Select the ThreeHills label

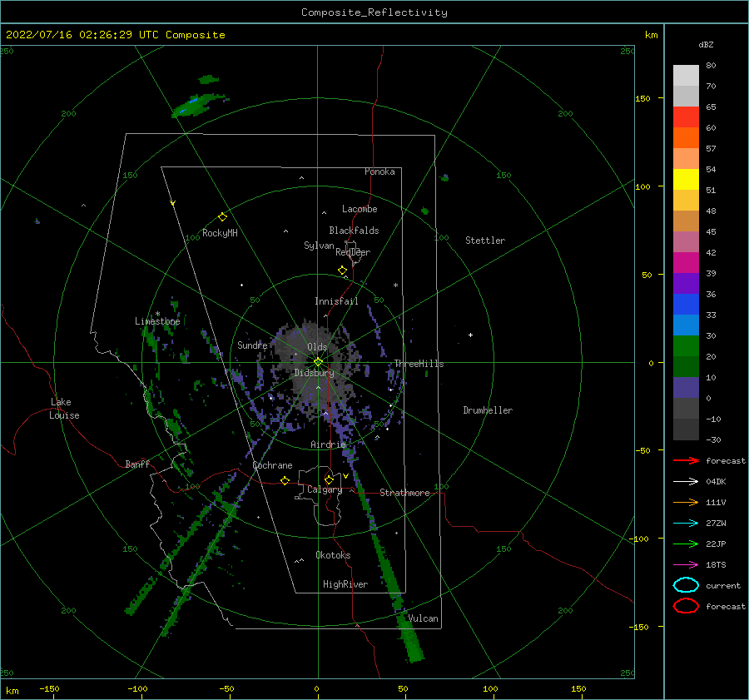click(x=419, y=364)
